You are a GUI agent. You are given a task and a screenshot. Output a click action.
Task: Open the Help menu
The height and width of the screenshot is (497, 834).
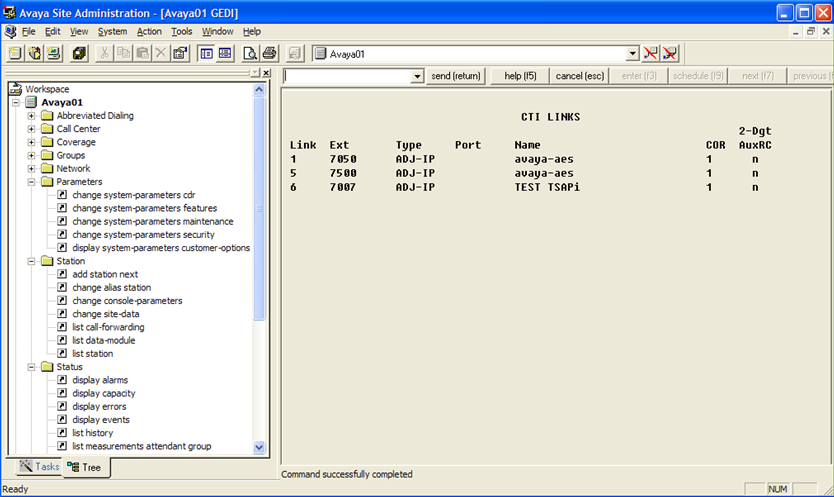point(252,31)
